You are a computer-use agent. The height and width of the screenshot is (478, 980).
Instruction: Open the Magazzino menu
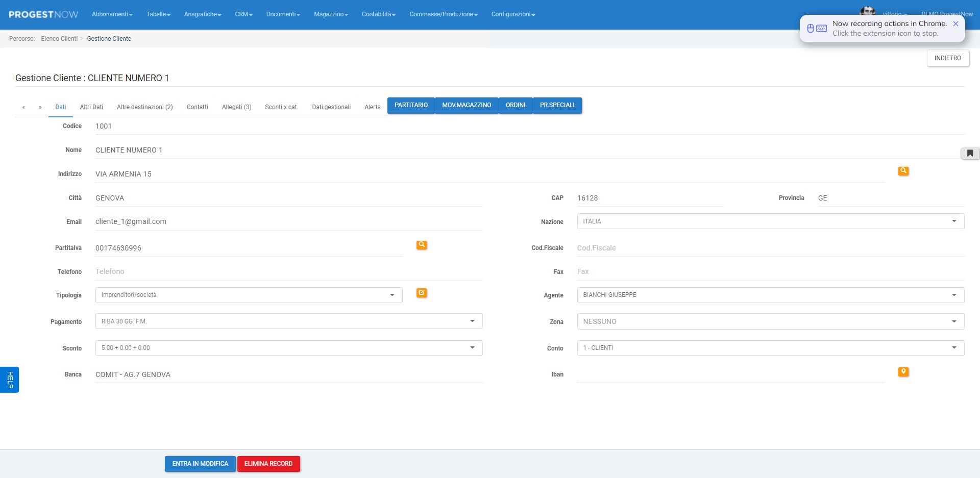click(x=330, y=14)
